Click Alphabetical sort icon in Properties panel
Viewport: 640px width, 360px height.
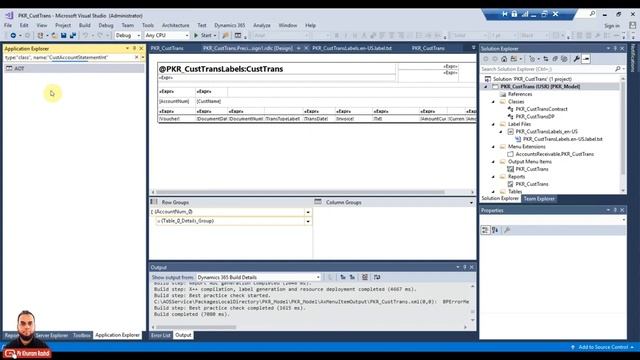tap(495, 230)
